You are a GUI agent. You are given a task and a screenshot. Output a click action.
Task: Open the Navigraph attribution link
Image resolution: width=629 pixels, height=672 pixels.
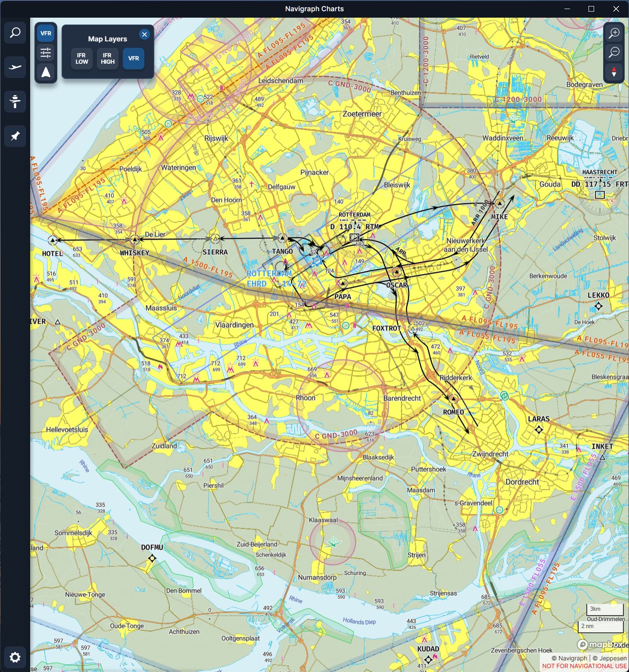tap(569, 658)
